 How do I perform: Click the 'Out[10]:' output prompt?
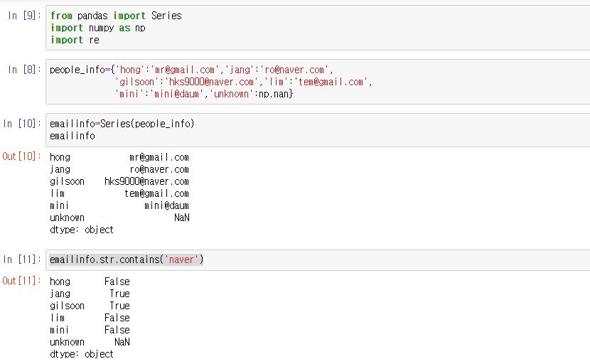pyautogui.click(x=21, y=156)
